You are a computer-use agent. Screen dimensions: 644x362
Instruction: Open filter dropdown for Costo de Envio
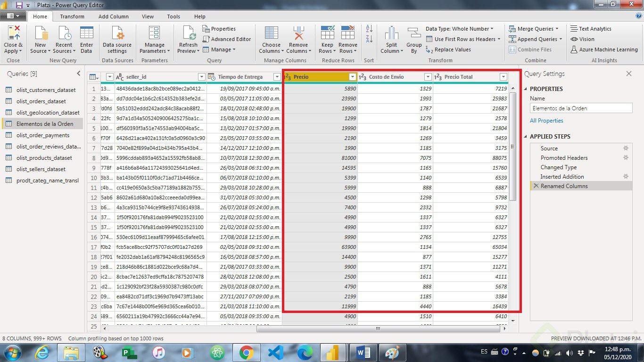pyautogui.click(x=428, y=77)
